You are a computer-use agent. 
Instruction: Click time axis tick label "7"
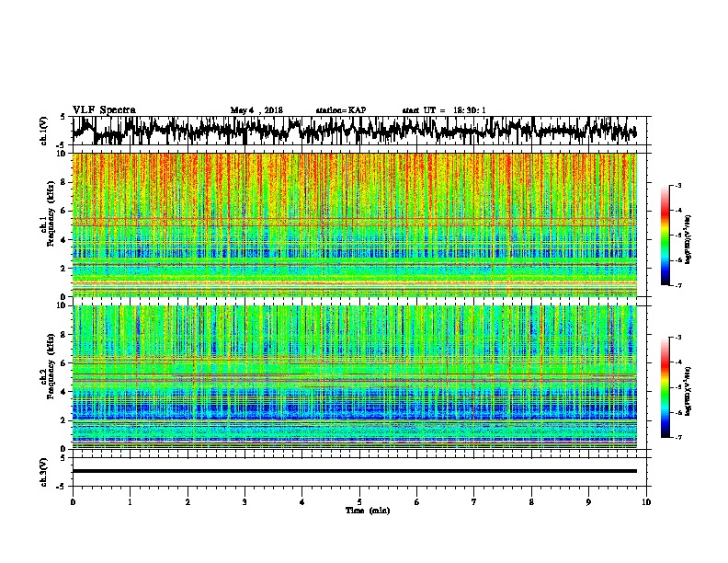[474, 502]
